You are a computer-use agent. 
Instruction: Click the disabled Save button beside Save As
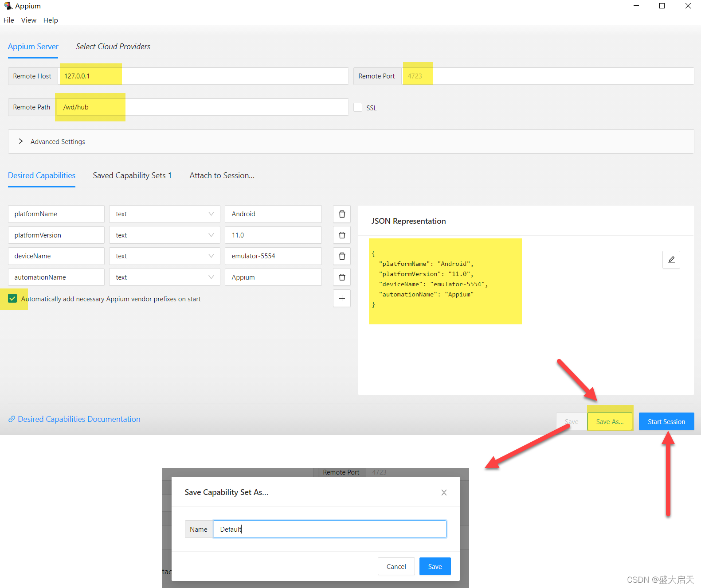coord(572,422)
